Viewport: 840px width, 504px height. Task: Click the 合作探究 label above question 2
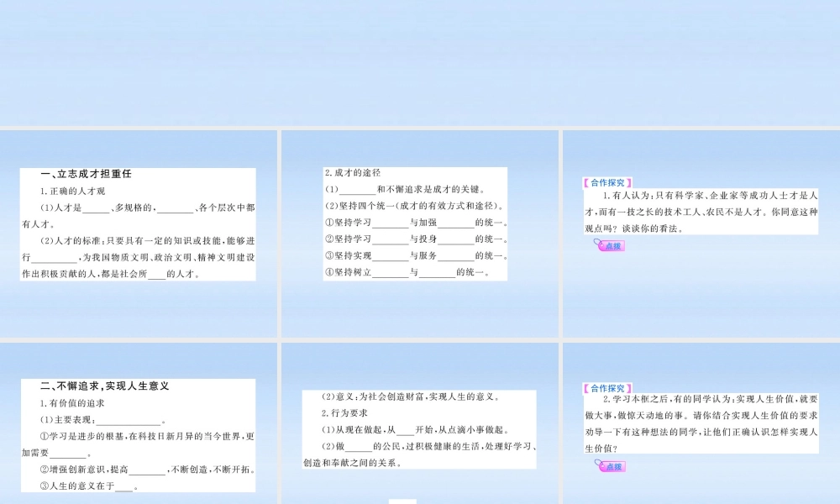coord(607,388)
